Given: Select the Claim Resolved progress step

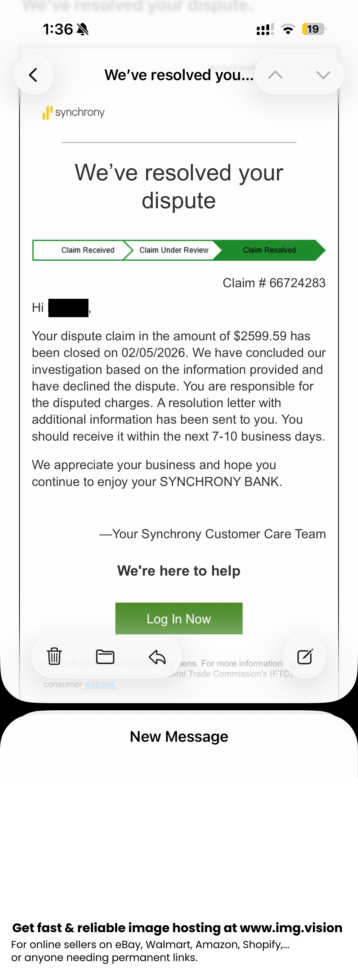Looking at the screenshot, I should [269, 250].
